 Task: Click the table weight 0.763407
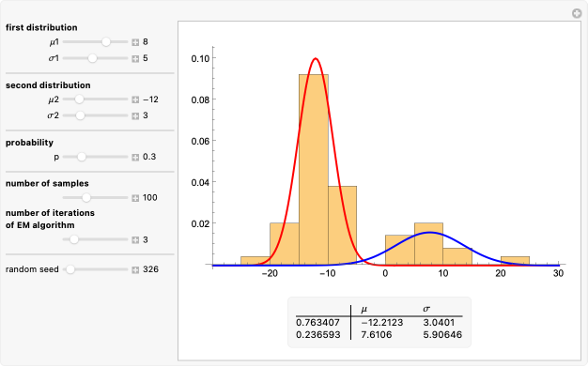tap(318, 322)
